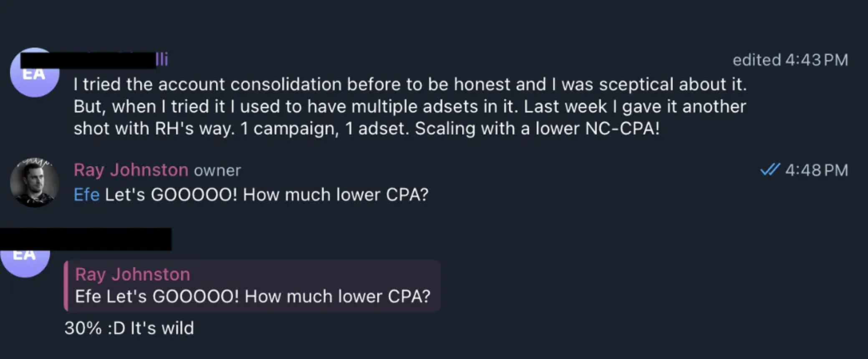The image size is (868, 359).
Task: Click the 4:48 PM message timestamp
Action: click(816, 170)
